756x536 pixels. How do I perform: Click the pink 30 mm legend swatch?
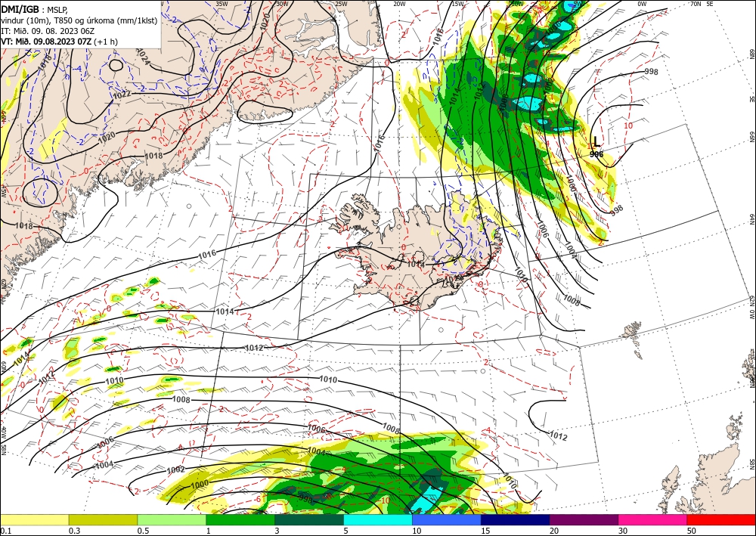(653, 520)
